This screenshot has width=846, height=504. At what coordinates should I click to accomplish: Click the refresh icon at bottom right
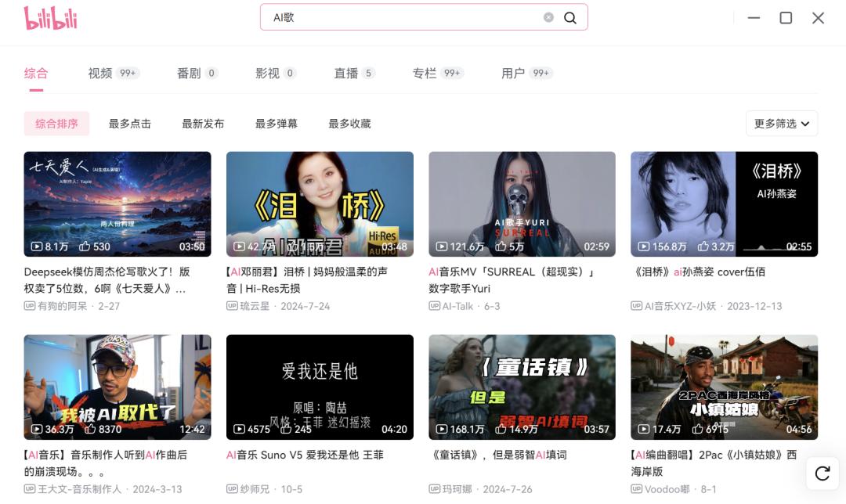point(822,473)
